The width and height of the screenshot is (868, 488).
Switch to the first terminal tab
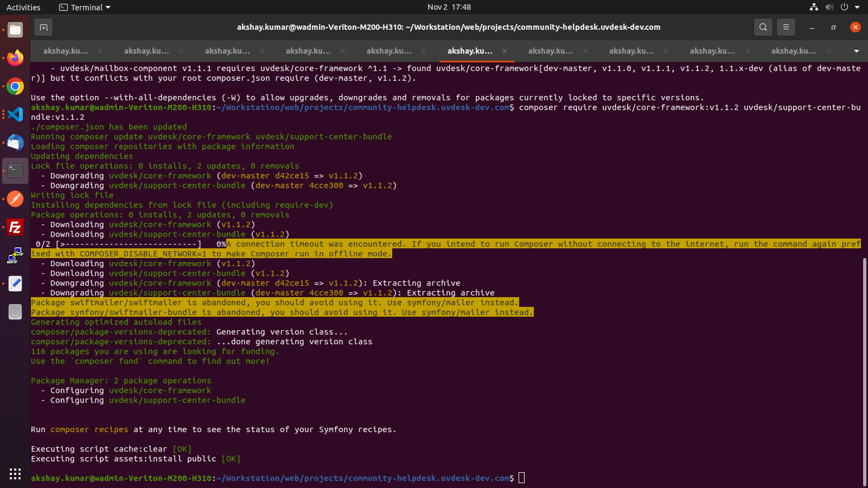click(66, 51)
